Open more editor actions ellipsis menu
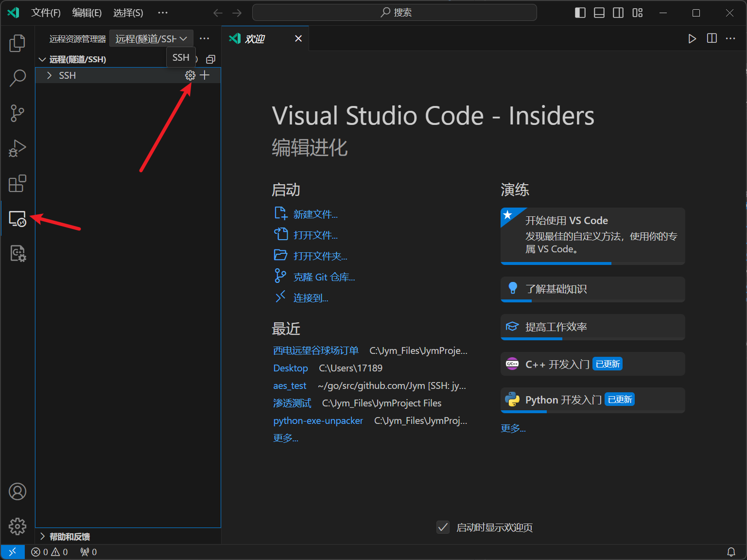 (730, 38)
